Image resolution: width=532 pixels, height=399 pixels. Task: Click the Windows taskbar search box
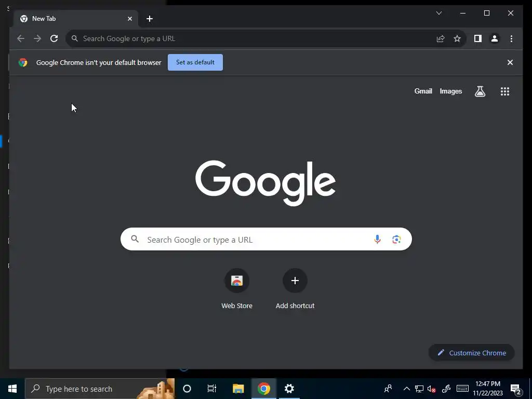(100, 389)
